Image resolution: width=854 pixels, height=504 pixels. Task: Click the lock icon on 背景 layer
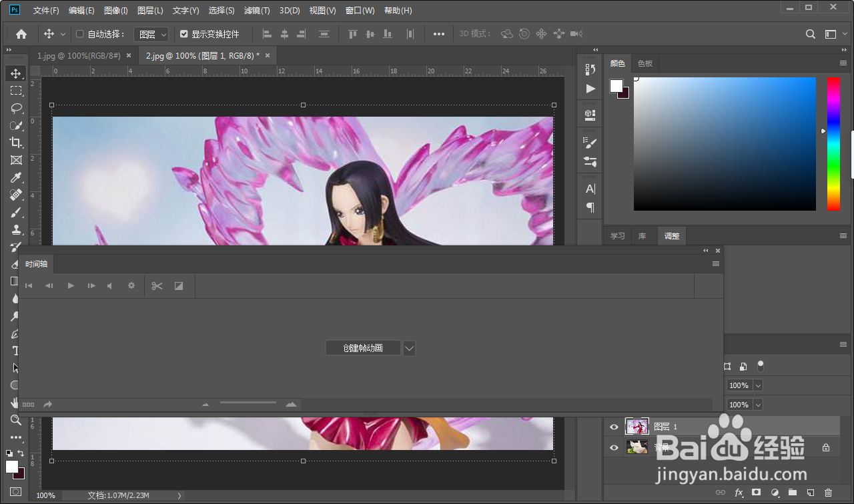[826, 447]
